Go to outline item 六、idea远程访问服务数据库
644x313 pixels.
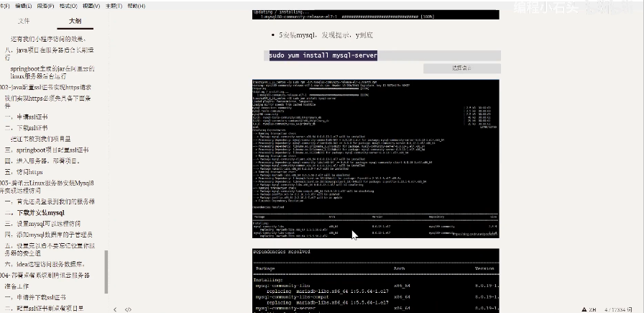45,264
